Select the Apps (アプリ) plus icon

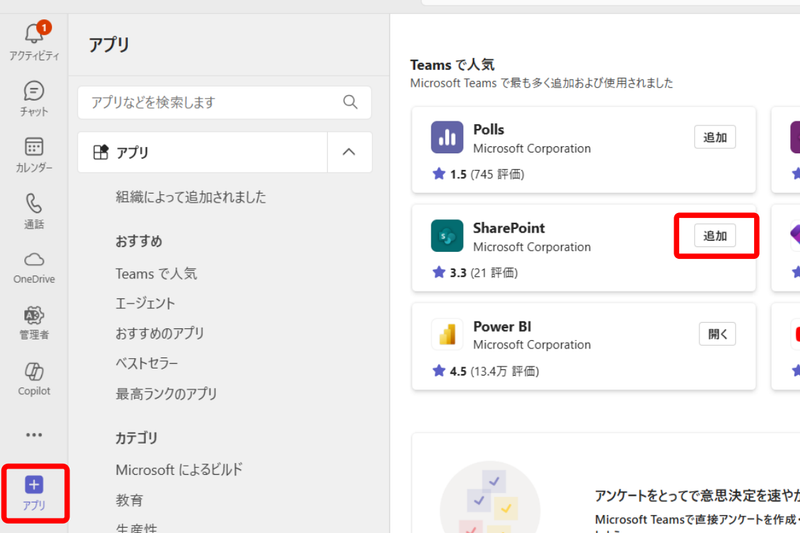[x=34, y=485]
